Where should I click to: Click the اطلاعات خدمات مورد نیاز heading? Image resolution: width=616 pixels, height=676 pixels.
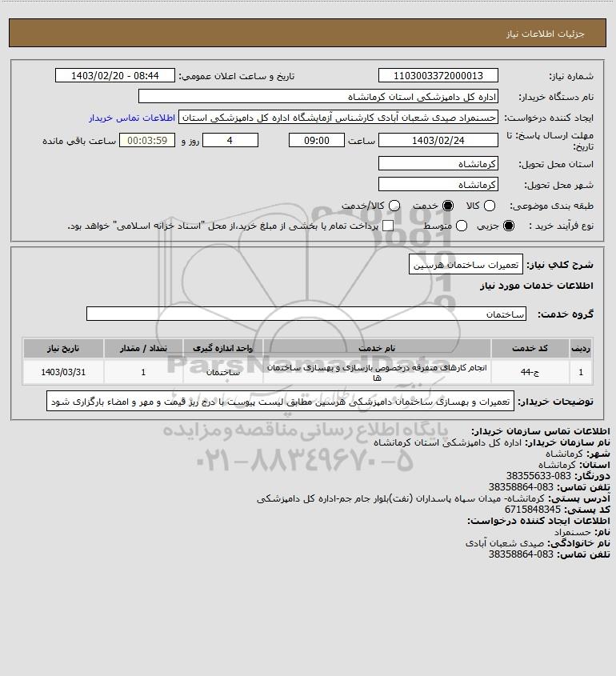(x=536, y=286)
